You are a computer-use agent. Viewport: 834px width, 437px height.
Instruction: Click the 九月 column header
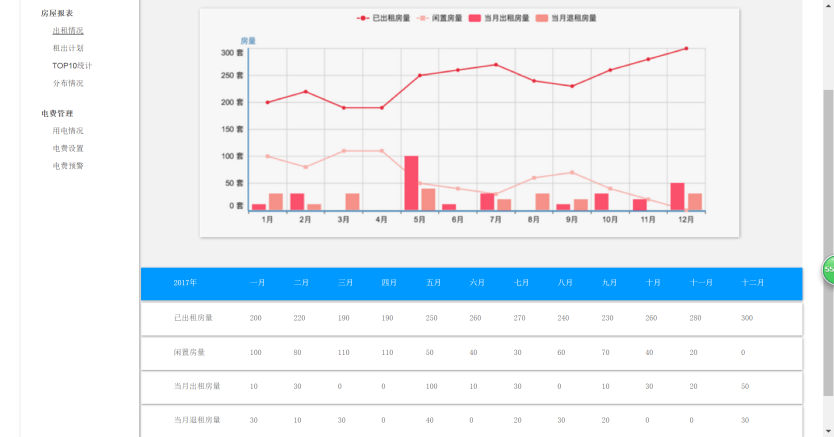click(610, 283)
